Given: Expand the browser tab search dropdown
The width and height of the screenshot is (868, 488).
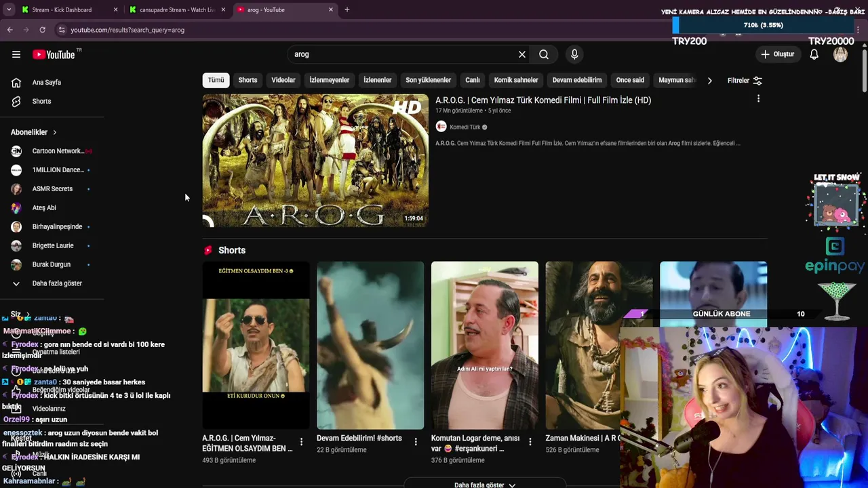Looking at the screenshot, I should coord(8,9).
